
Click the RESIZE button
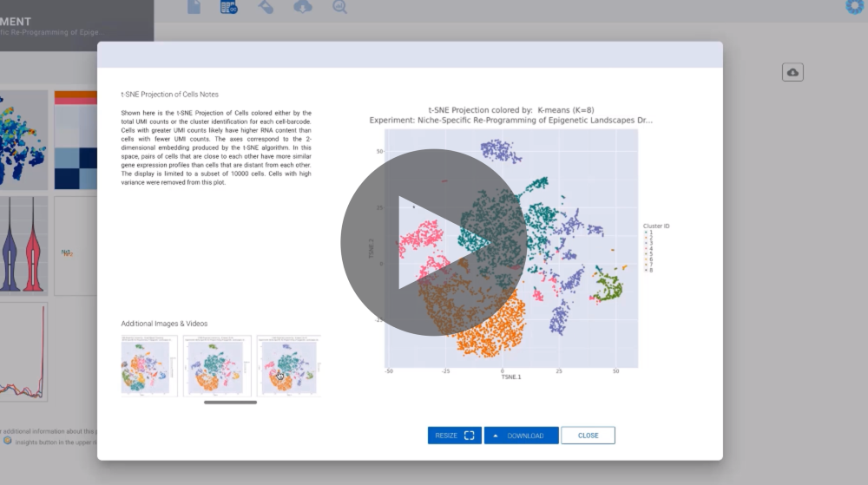(x=455, y=436)
